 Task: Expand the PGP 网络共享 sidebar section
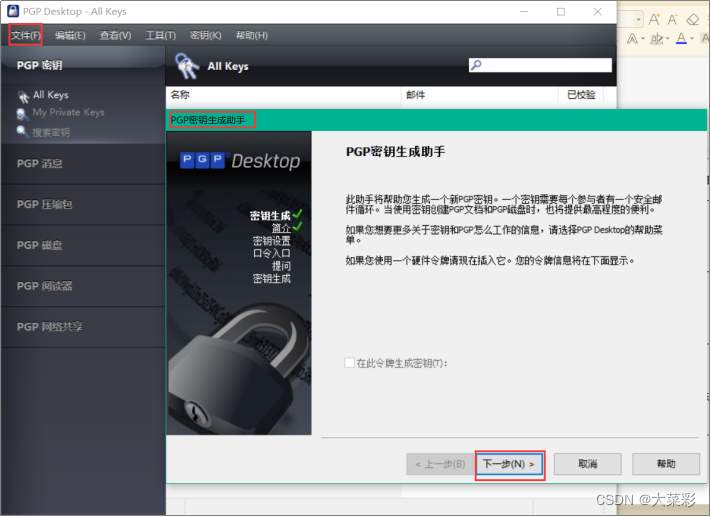83,327
